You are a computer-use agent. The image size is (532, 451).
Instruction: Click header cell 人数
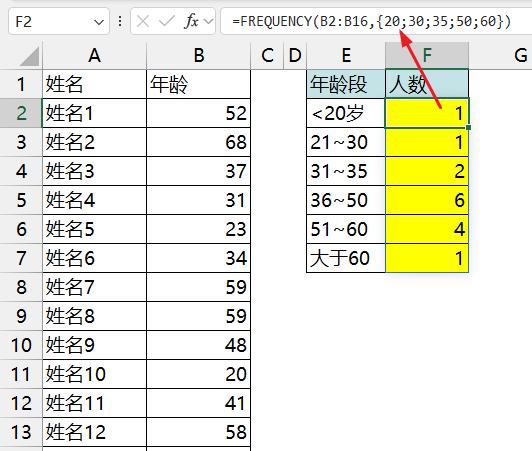pos(427,84)
